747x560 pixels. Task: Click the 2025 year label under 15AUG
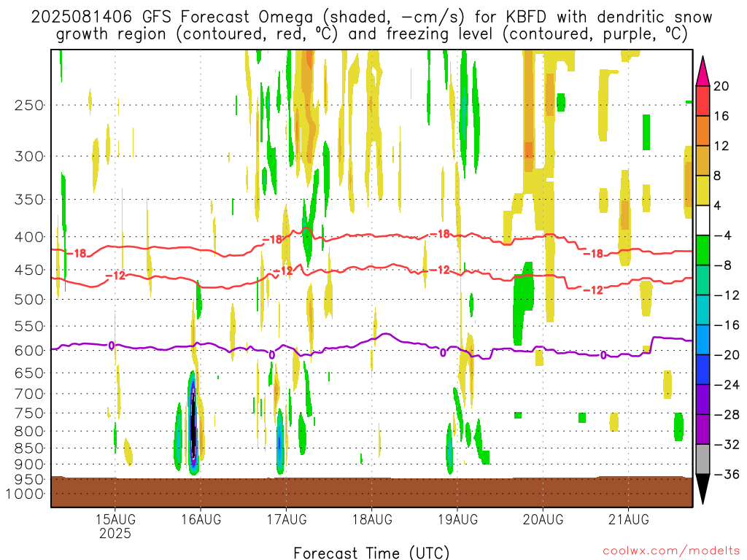coord(115,533)
